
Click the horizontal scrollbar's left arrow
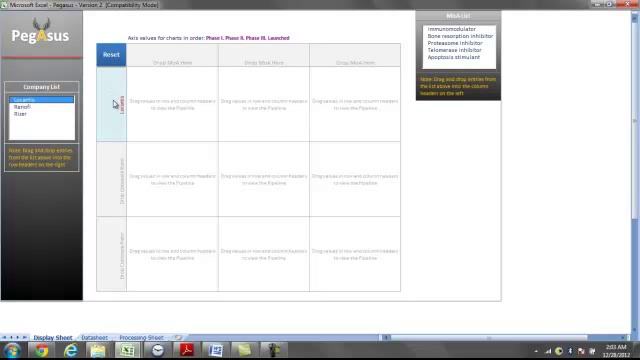[386, 338]
